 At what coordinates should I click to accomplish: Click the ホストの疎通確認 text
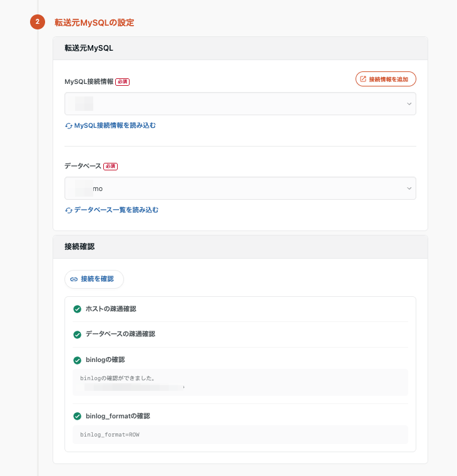point(111,309)
